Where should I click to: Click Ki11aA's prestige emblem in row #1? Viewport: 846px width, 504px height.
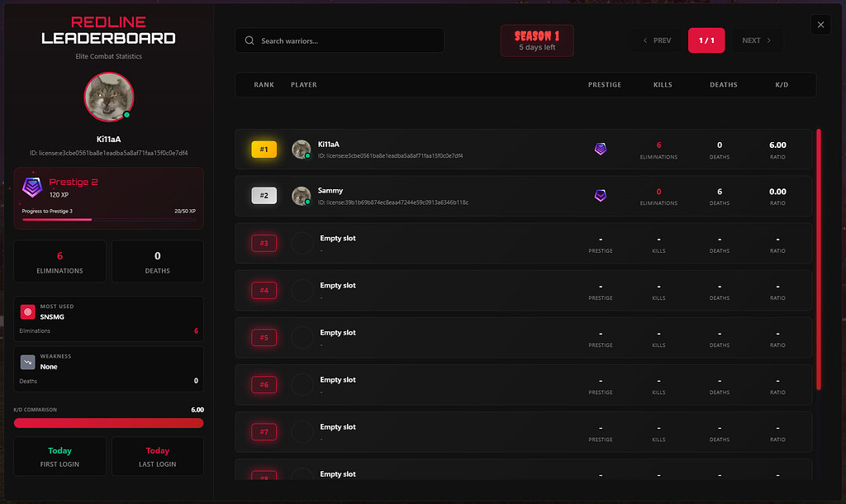601,149
